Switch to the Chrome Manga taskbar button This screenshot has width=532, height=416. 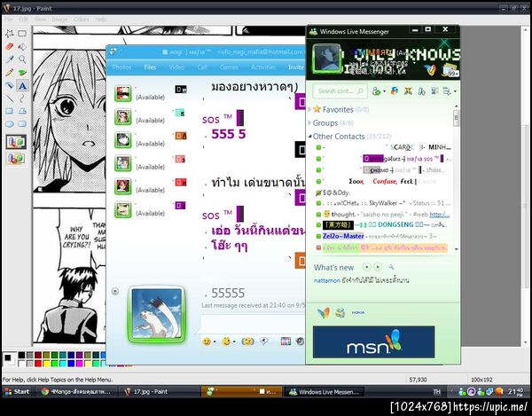click(76, 391)
